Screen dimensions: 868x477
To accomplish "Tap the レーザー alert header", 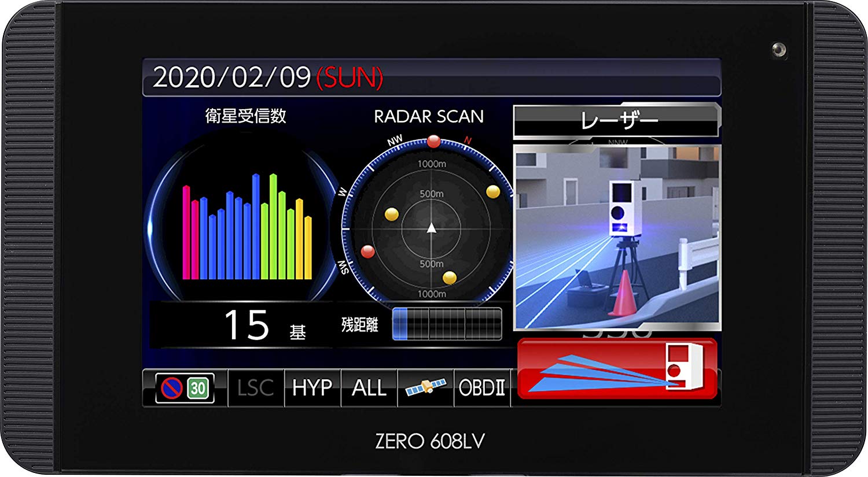I will point(617,120).
